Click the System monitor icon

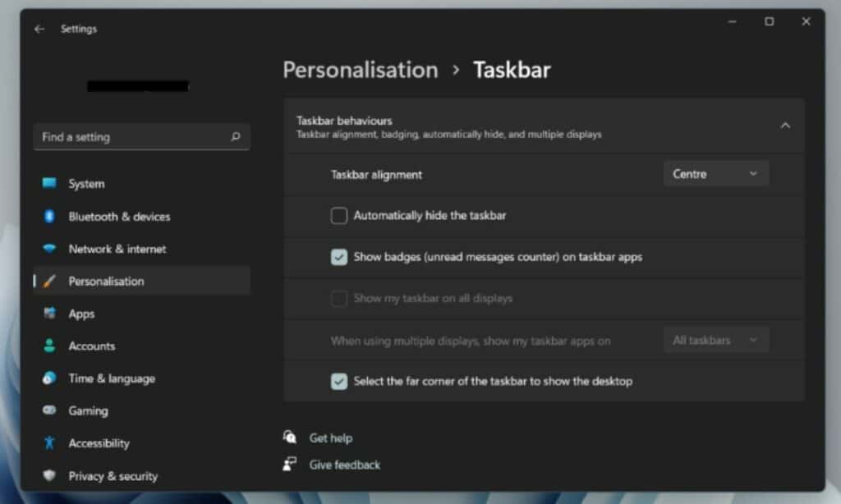pos(49,183)
